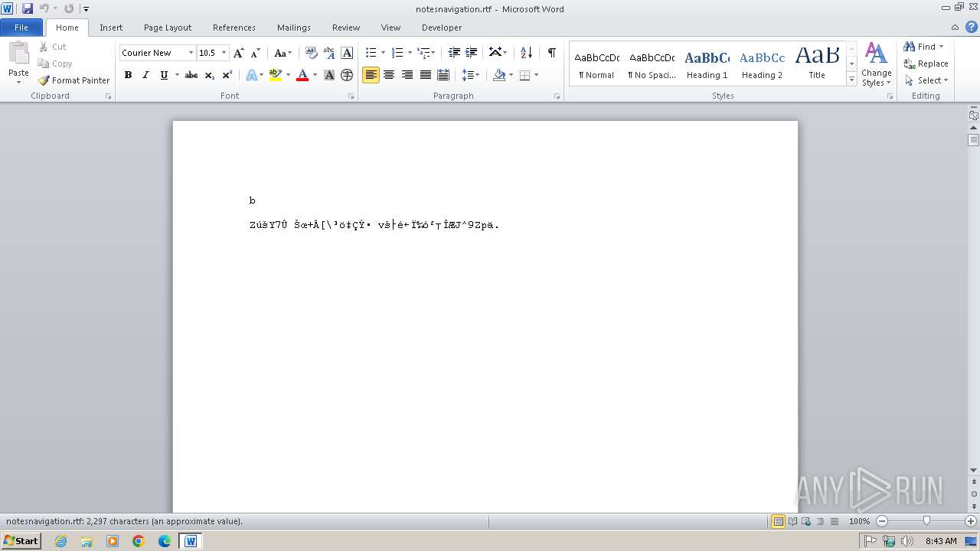
Task: Switch to References tab
Action: [x=234, y=28]
